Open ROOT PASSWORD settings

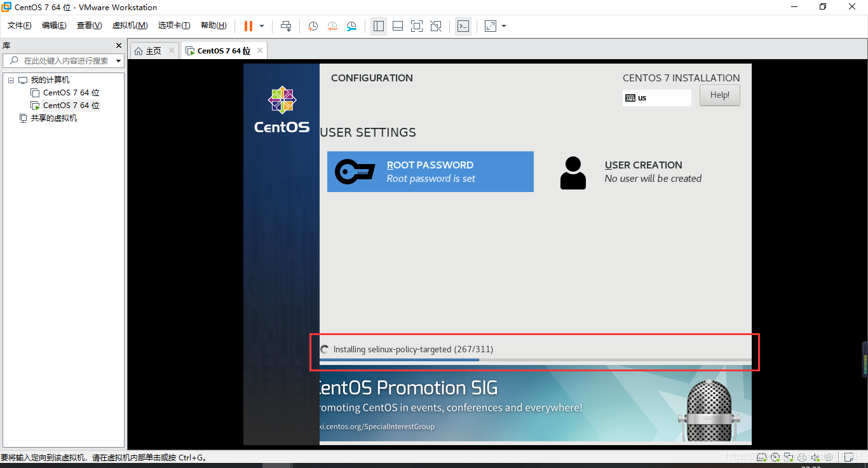(430, 172)
